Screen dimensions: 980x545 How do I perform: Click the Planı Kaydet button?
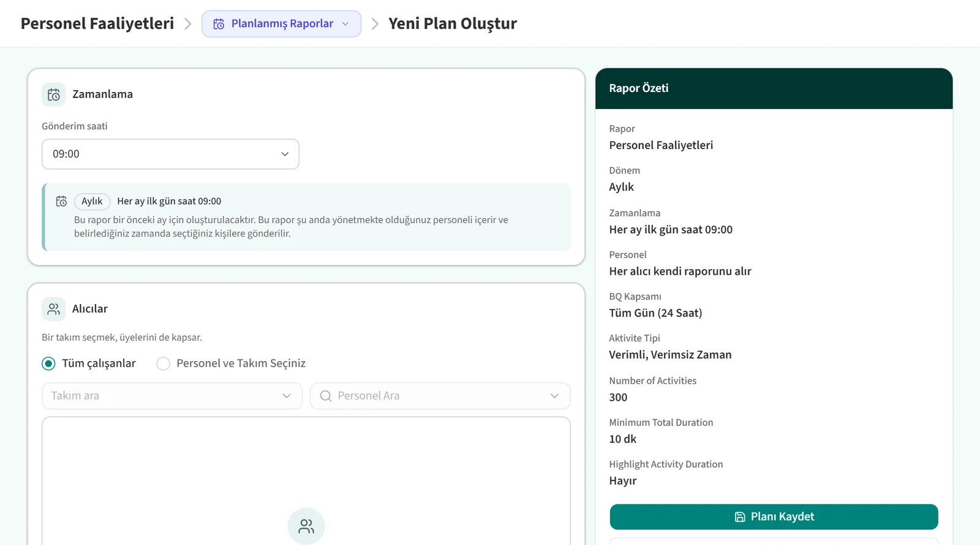[x=774, y=517]
